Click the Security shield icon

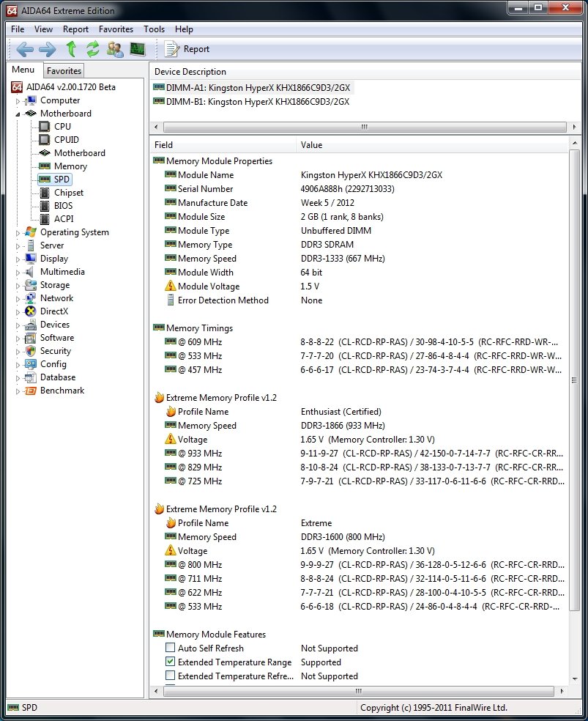31,351
